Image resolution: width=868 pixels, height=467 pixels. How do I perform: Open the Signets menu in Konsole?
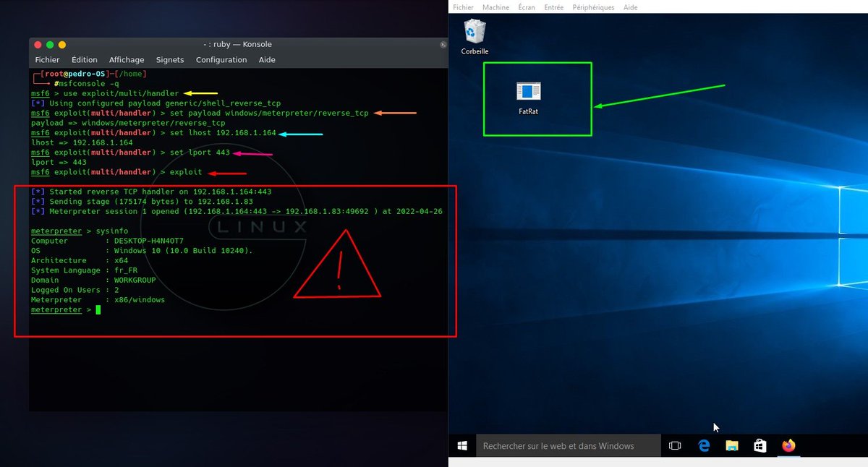point(170,60)
